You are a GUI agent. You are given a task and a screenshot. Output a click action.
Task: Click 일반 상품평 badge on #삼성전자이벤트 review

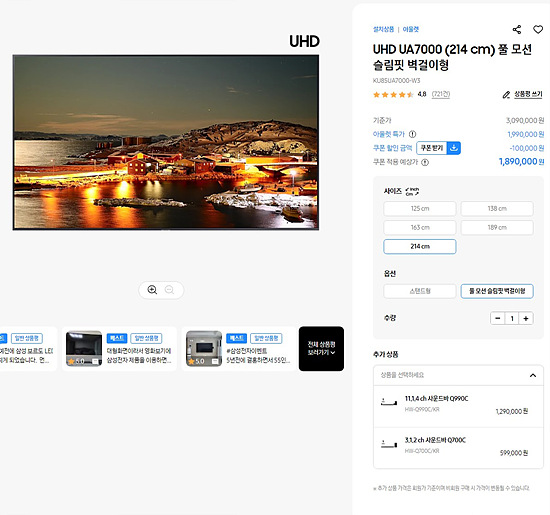266,338
